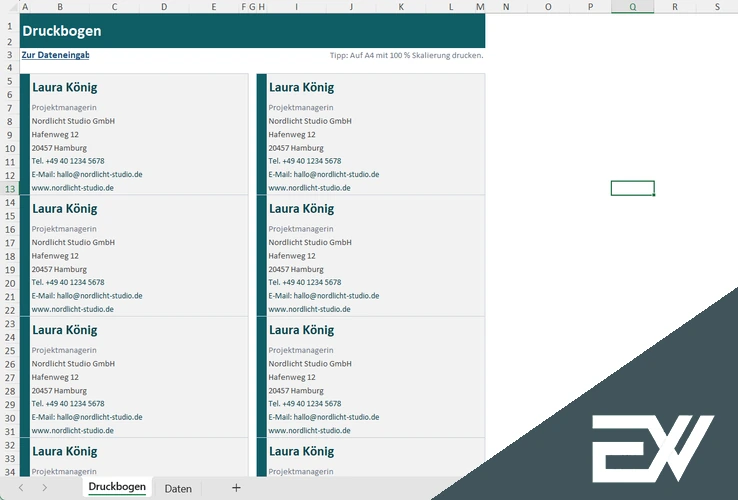This screenshot has width=738, height=500.
Task: Select the Druckbogen sheet tab
Action: point(117,487)
